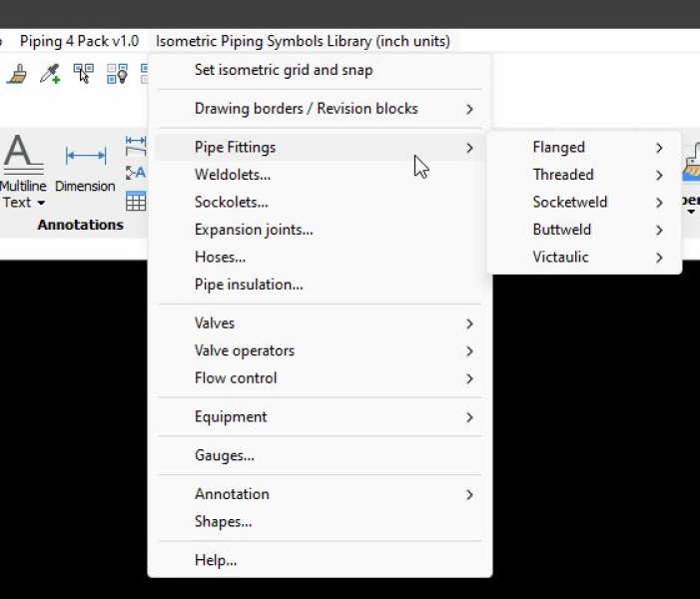
Task: Click the multileader A icon
Action: point(136,173)
